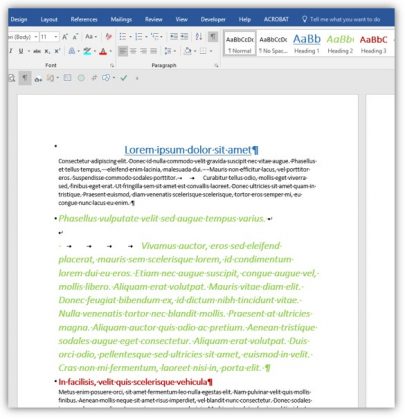
Task: Apply the Heading 3 style
Action: click(373, 43)
